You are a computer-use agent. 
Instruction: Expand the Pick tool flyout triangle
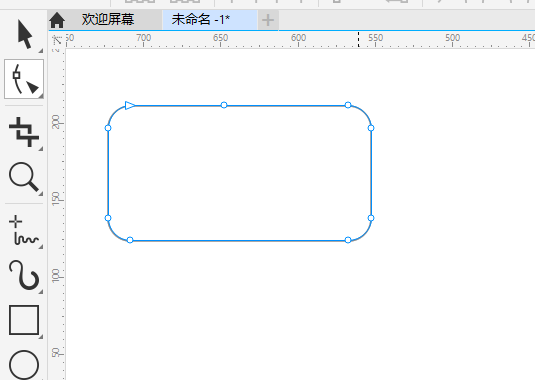pyautogui.click(x=41, y=50)
